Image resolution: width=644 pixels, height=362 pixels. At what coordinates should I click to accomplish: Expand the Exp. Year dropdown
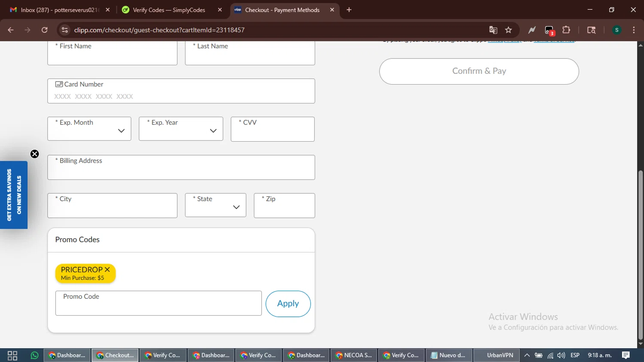pyautogui.click(x=181, y=129)
